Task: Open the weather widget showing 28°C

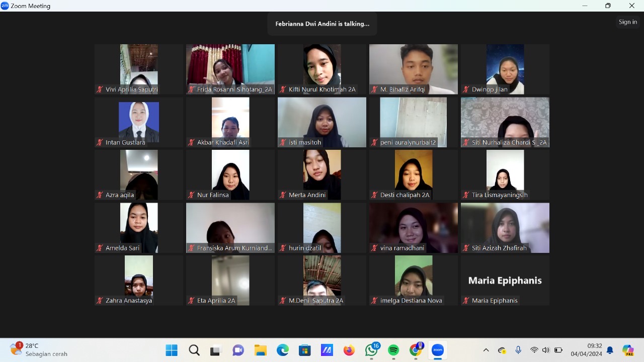Action: [38, 350]
